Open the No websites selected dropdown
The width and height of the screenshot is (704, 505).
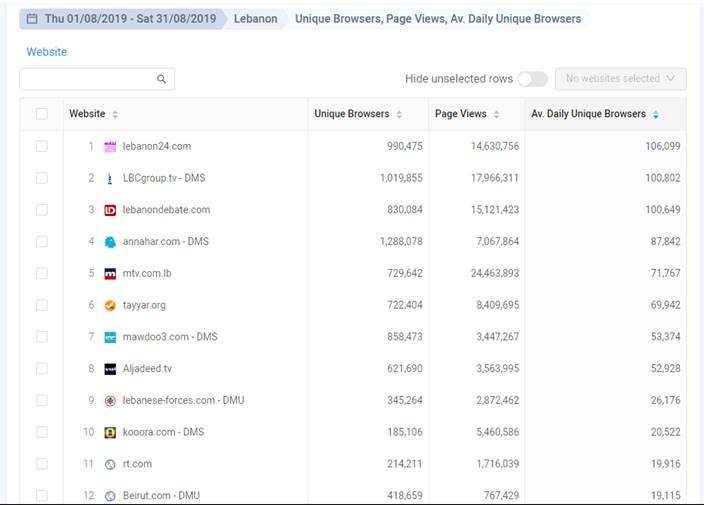[620, 79]
